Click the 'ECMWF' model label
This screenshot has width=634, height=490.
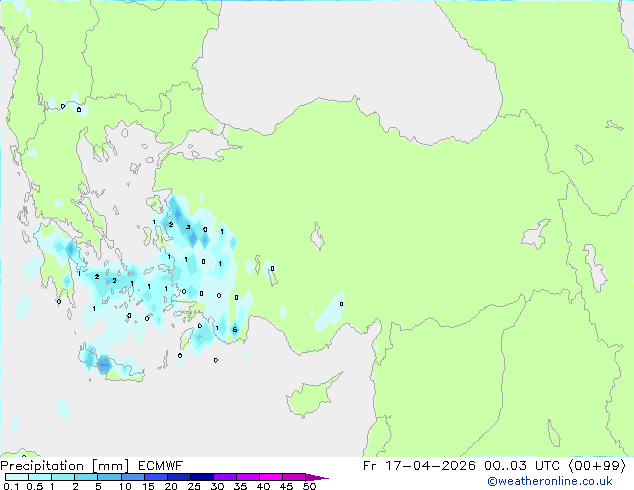[x=161, y=466]
